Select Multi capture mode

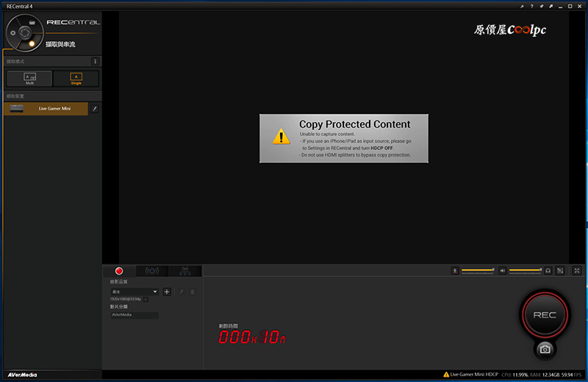click(29, 79)
